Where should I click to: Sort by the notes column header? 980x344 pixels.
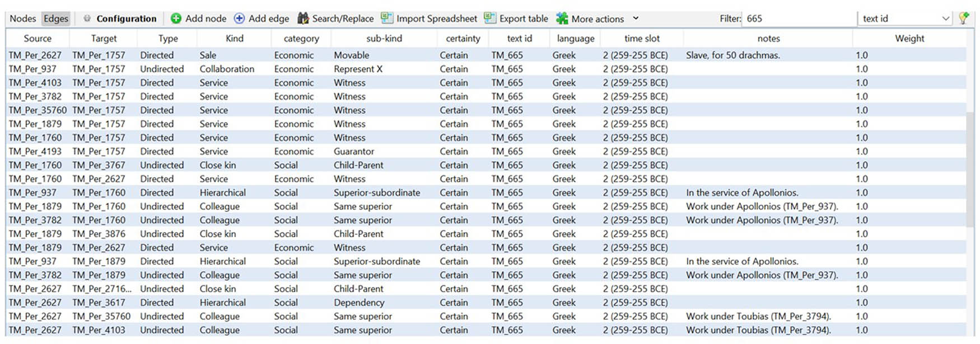click(768, 39)
